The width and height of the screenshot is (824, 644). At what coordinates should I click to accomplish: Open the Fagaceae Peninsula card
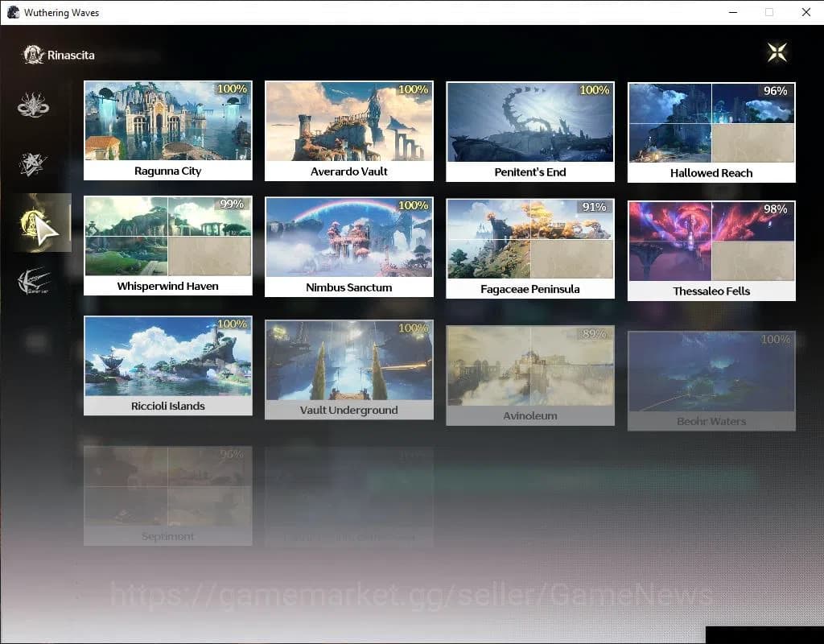click(530, 249)
